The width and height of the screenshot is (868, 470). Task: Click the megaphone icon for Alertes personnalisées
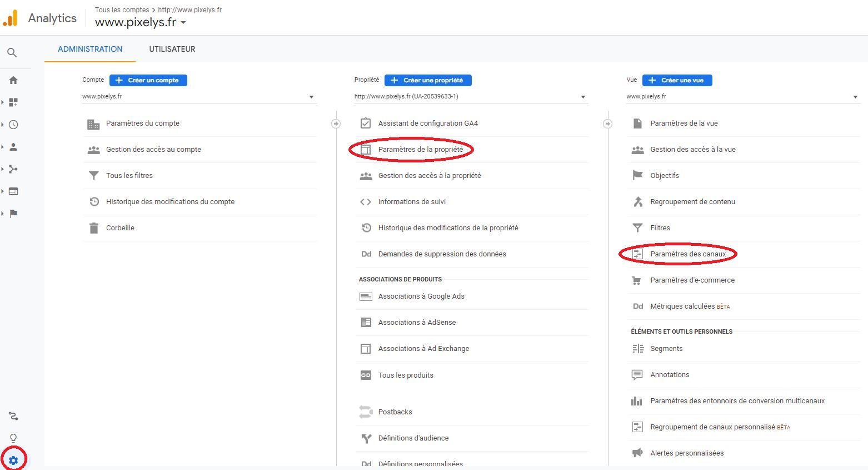tap(637, 453)
